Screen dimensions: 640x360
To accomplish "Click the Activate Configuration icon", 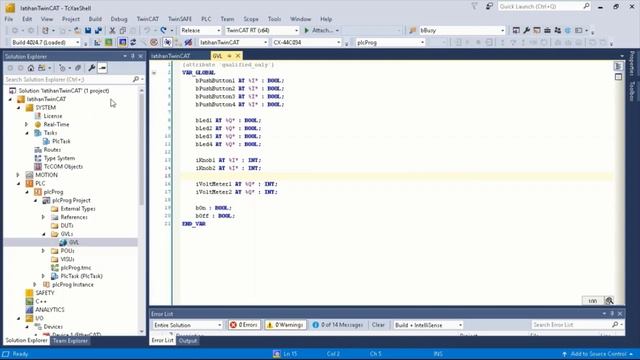I will pos(98,42).
